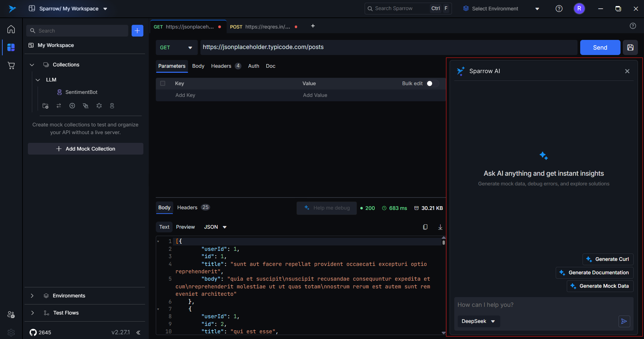Collapse the LLM collection

click(38, 80)
